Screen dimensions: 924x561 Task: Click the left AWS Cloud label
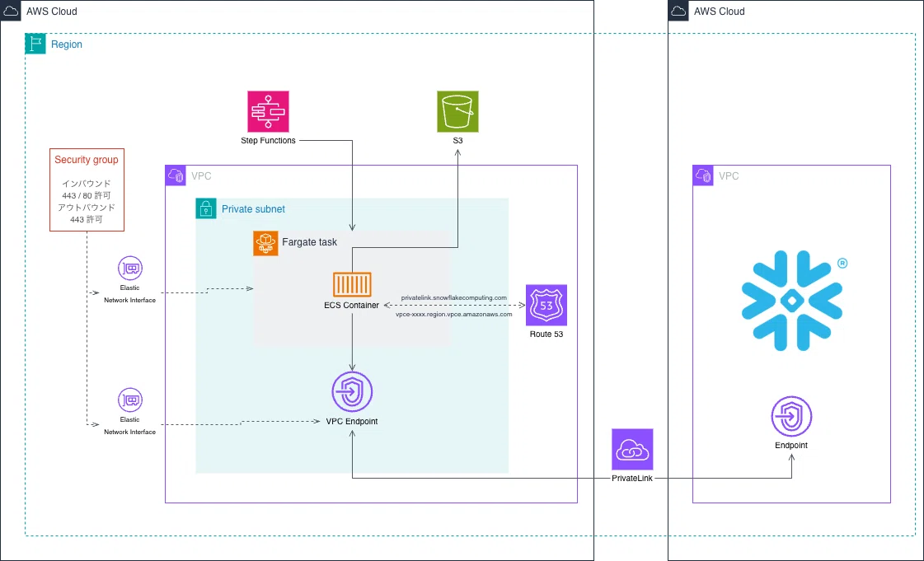tap(52, 12)
